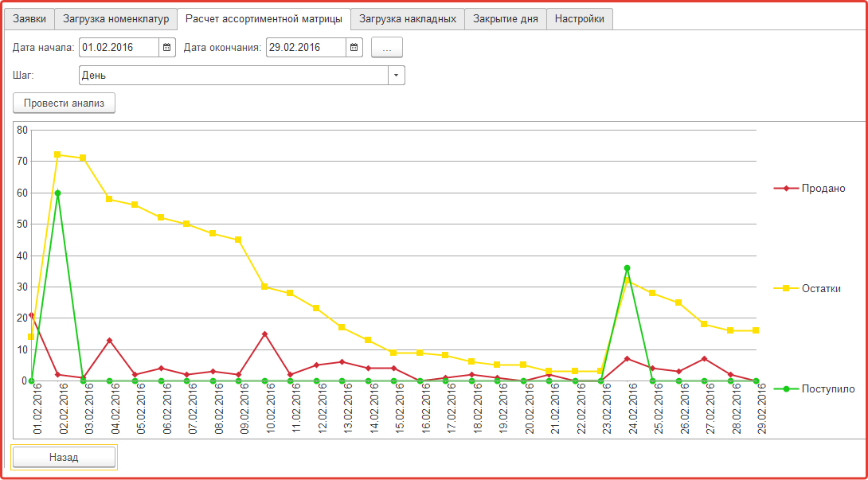The width and height of the screenshot is (868, 480).
Task: Select the Расчет ассортиментной матрицы tab
Action: coord(264,19)
